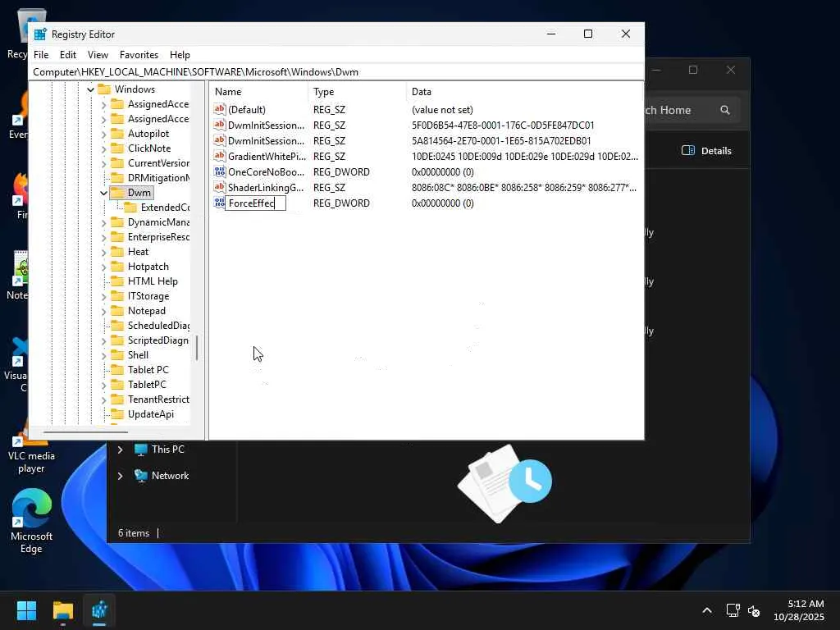Select the TabletPC key
Viewport: 840px width, 630px height.
pos(147,385)
